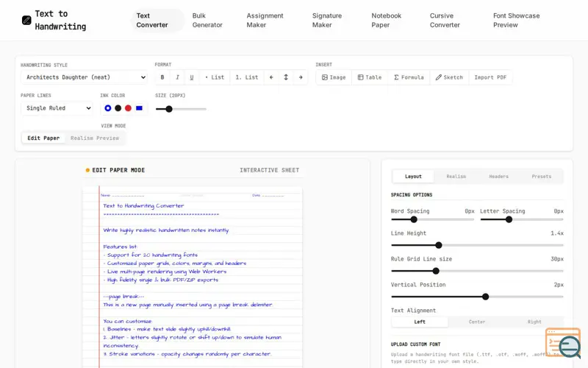Click the 'Support for 20 handwriting fonts' line
Screen dimensions: 588x368
(151, 255)
